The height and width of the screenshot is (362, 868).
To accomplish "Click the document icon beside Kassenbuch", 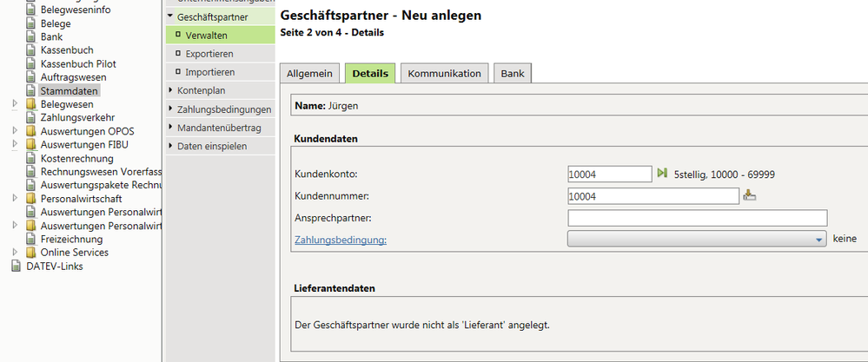I will point(30,50).
